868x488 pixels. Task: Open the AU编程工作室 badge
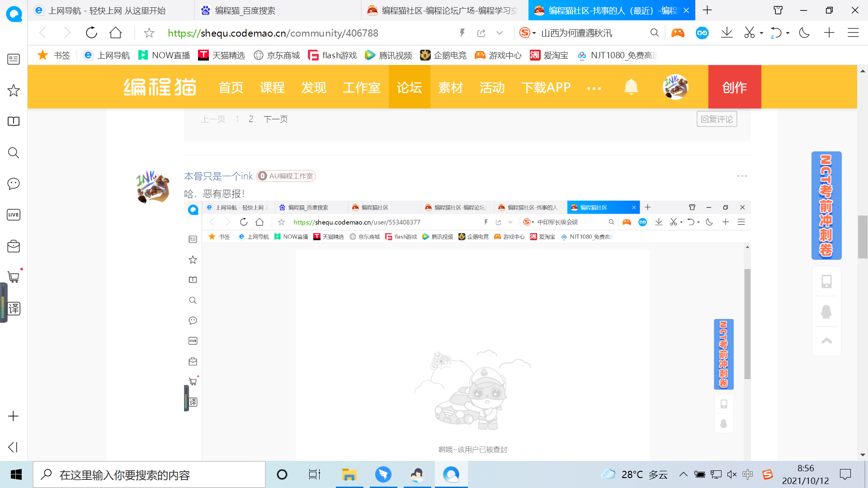point(286,176)
